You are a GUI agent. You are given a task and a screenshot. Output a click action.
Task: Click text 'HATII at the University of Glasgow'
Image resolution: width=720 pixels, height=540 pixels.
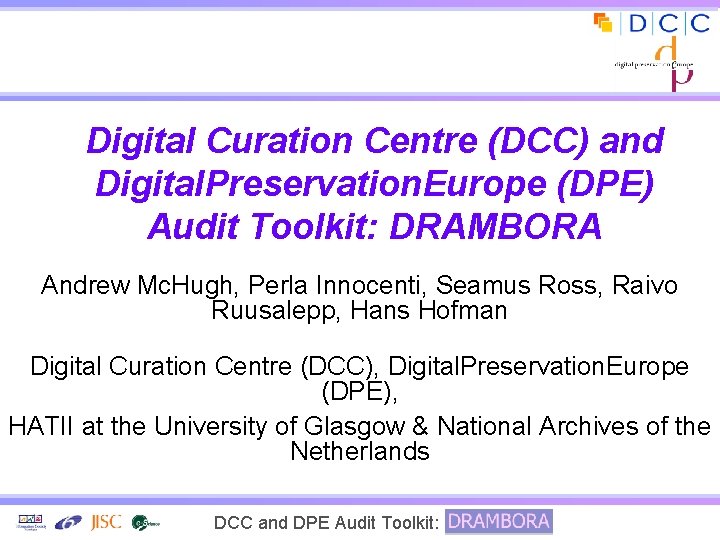[x=207, y=427]
